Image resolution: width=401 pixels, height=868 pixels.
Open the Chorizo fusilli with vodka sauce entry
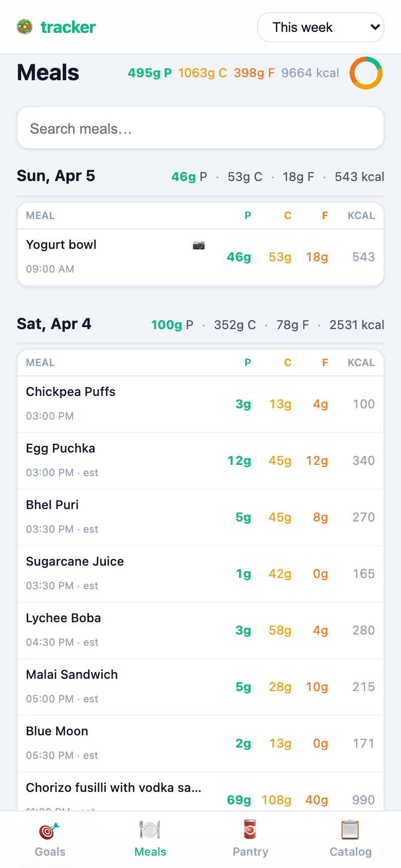coord(114,788)
